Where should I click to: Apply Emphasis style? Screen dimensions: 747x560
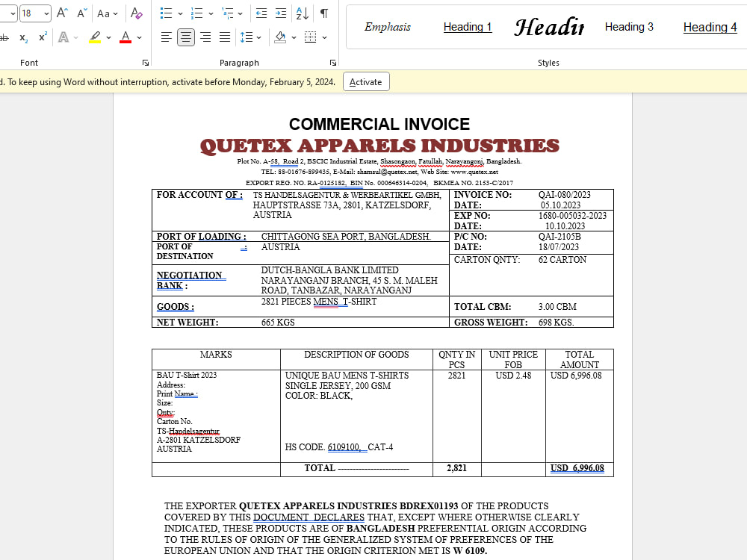(387, 27)
